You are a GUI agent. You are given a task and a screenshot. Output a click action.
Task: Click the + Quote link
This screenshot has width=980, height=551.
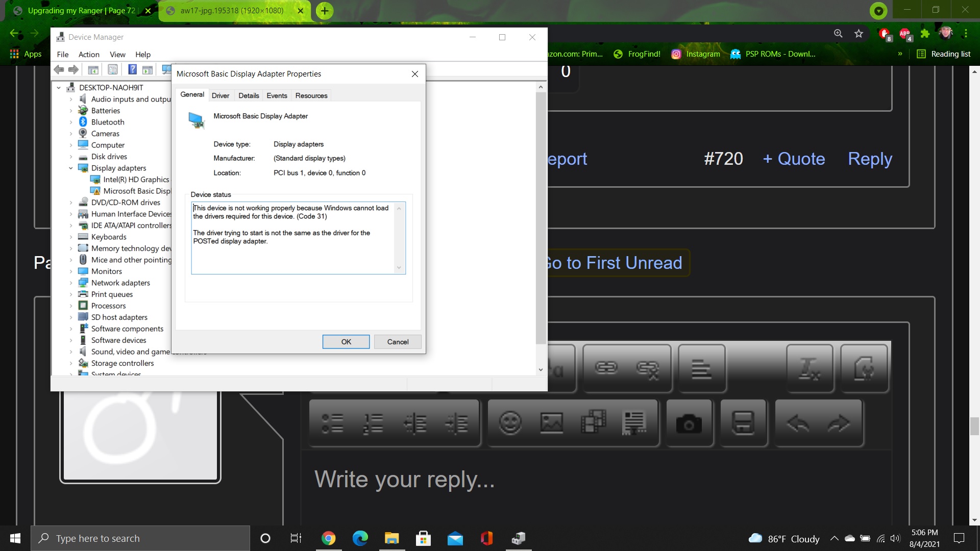(x=794, y=159)
